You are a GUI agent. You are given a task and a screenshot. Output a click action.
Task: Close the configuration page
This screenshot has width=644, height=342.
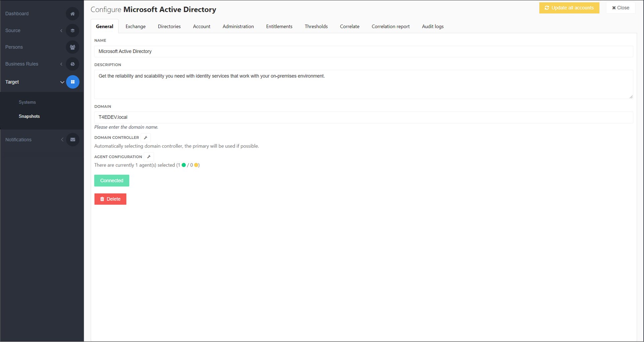coord(621,8)
